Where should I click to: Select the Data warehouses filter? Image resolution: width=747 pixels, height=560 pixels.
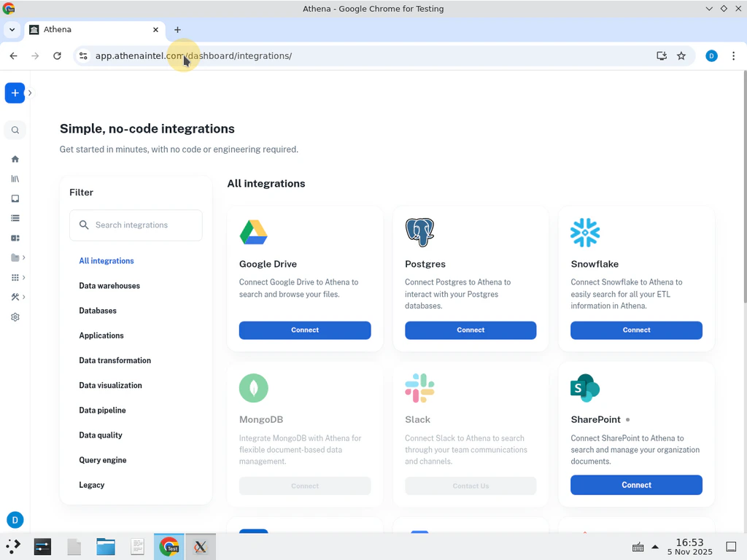coord(109,286)
